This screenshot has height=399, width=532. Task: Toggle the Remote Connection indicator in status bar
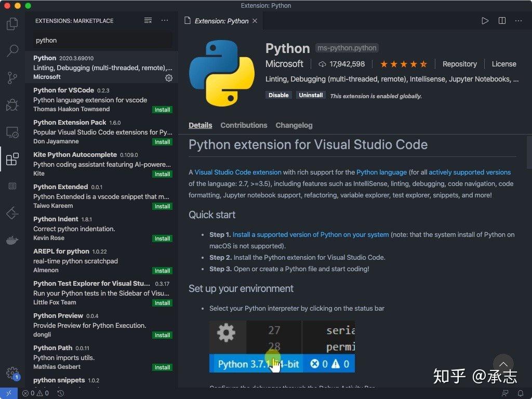(8, 393)
